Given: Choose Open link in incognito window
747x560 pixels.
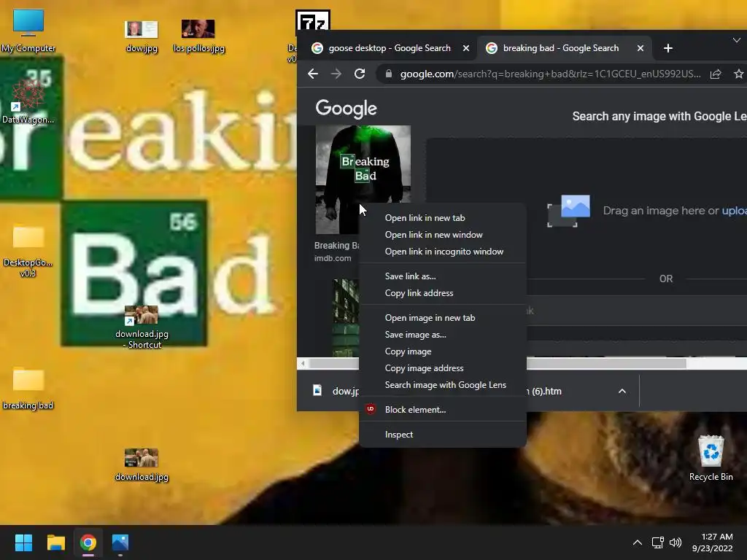Looking at the screenshot, I should pyautogui.click(x=443, y=252).
